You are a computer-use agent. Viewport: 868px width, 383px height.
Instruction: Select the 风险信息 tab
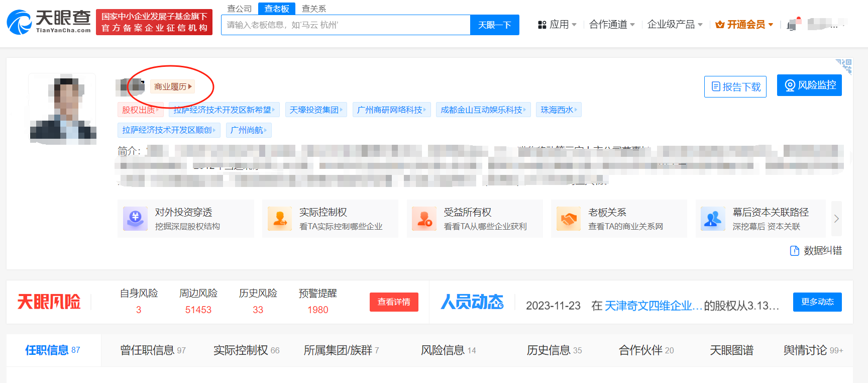[448, 350]
